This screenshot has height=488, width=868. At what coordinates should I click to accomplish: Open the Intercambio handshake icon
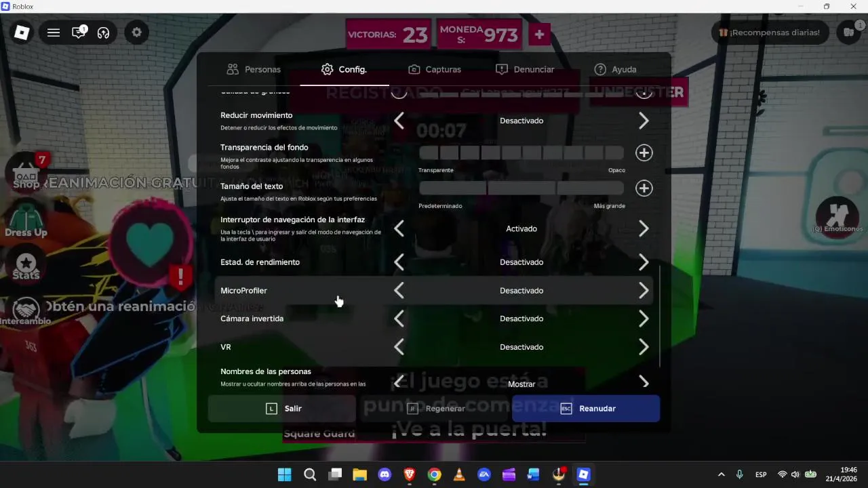(x=26, y=310)
